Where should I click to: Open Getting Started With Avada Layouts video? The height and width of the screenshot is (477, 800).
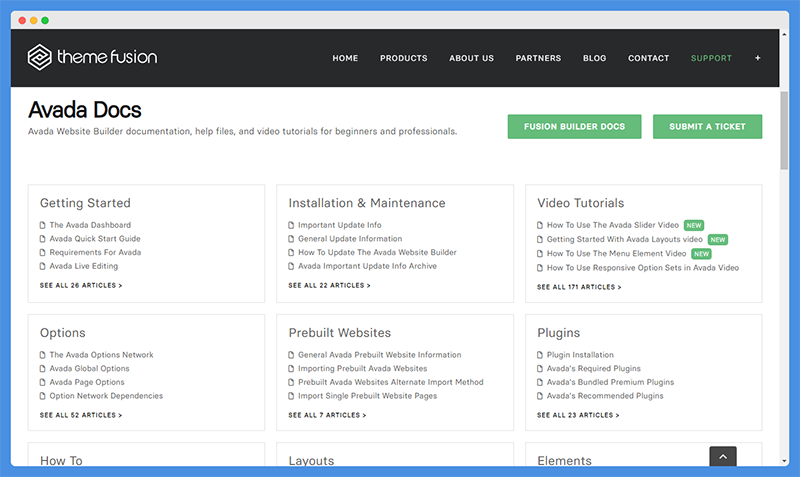coord(624,239)
